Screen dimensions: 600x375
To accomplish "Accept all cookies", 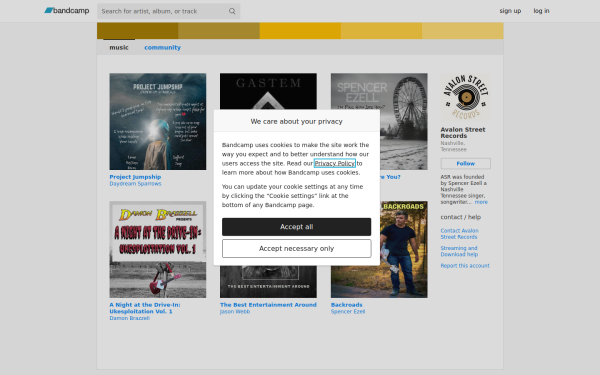I will pyautogui.click(x=296, y=227).
